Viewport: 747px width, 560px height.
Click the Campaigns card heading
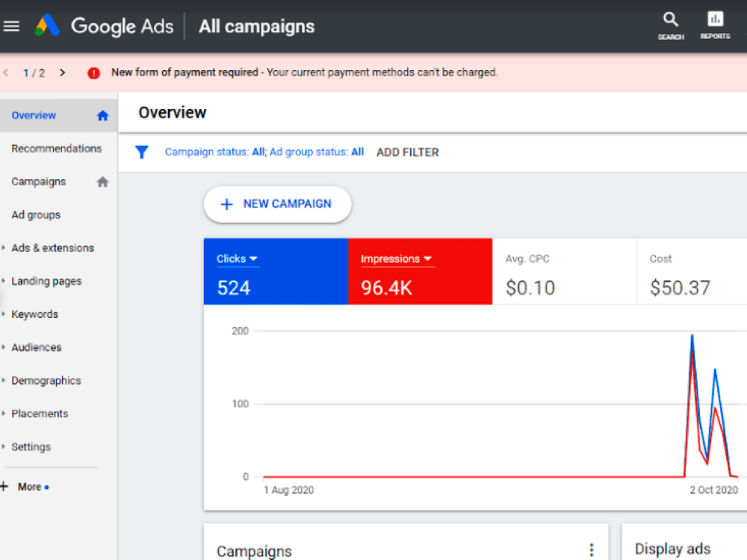[x=255, y=552]
